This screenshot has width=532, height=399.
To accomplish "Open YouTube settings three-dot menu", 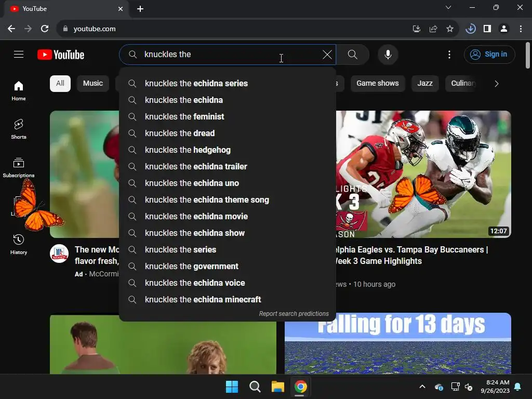I will pyautogui.click(x=449, y=55).
